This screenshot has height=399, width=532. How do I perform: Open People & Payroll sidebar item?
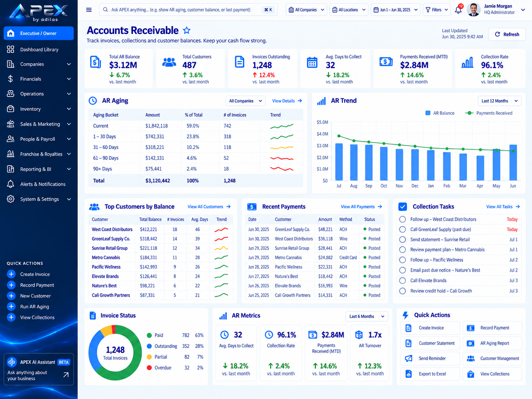[x=39, y=139]
